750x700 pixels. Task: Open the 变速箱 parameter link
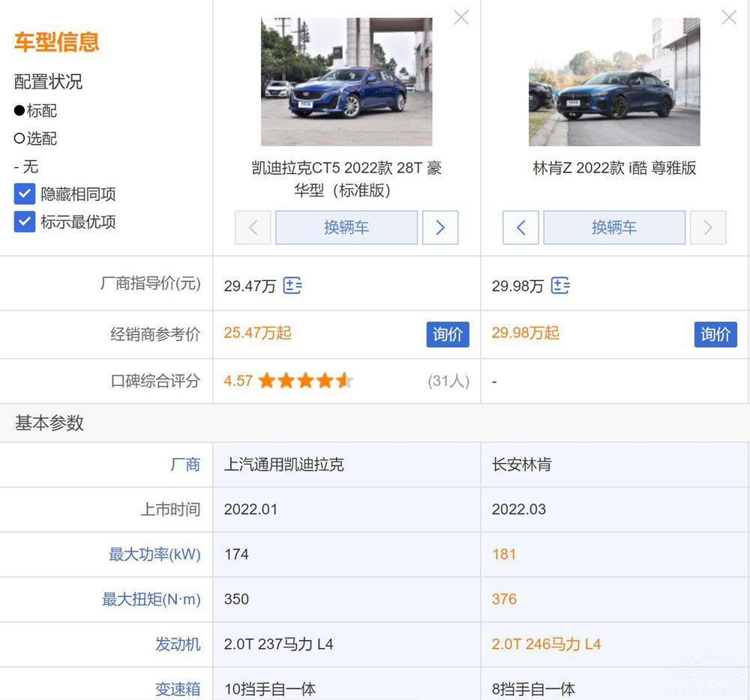click(178, 690)
